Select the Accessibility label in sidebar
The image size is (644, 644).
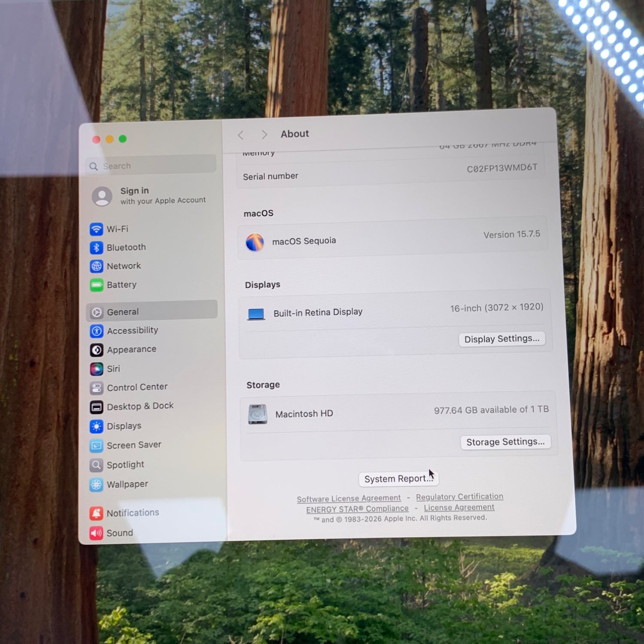[x=132, y=331]
